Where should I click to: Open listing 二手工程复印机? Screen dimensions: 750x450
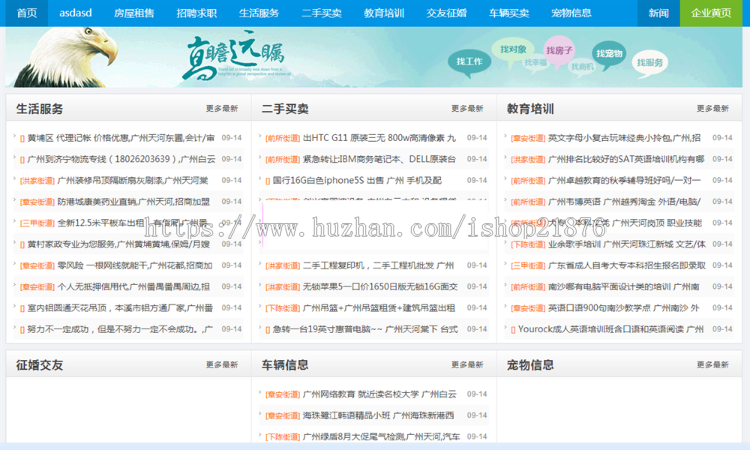378,265
